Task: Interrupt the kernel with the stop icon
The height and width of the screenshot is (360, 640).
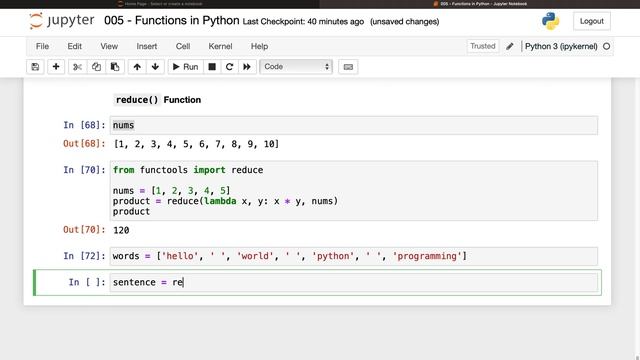Action: [212, 67]
